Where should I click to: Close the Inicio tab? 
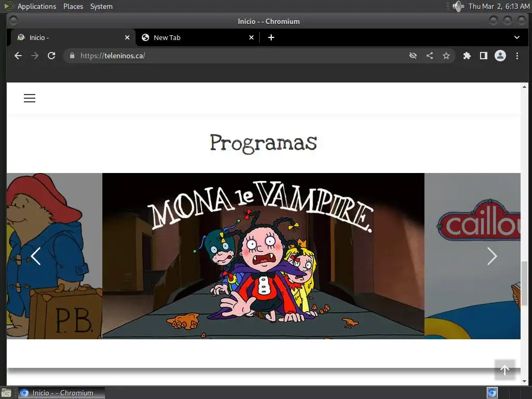[127, 37]
